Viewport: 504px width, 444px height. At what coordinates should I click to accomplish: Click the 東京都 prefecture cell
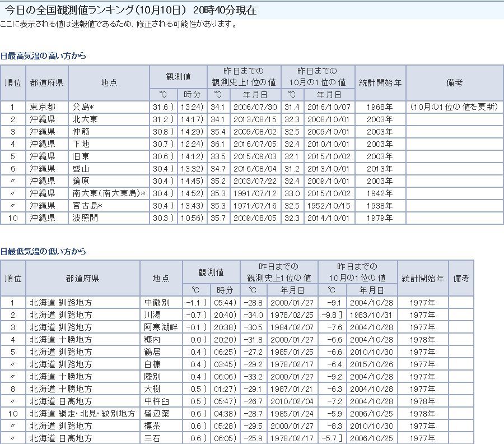click(43, 107)
